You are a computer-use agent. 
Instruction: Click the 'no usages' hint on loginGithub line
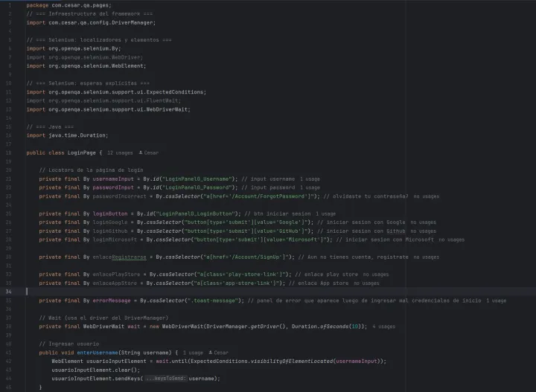pos(423,231)
